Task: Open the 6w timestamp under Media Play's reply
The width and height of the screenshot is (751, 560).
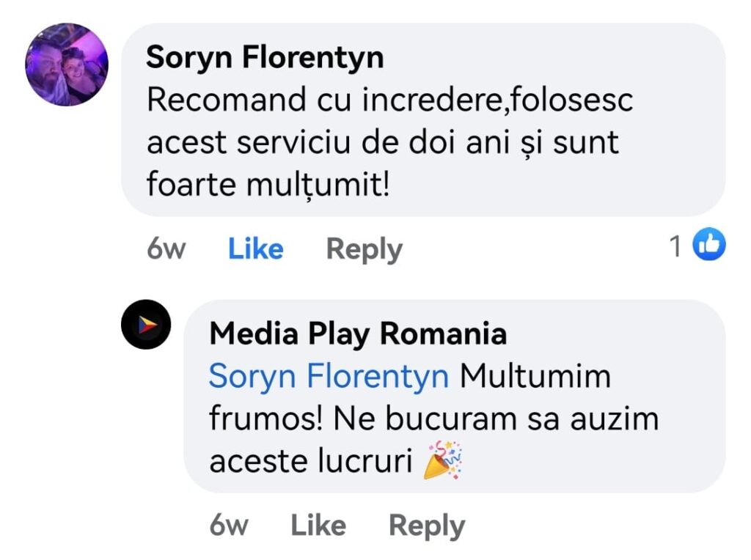Action: coord(228,525)
